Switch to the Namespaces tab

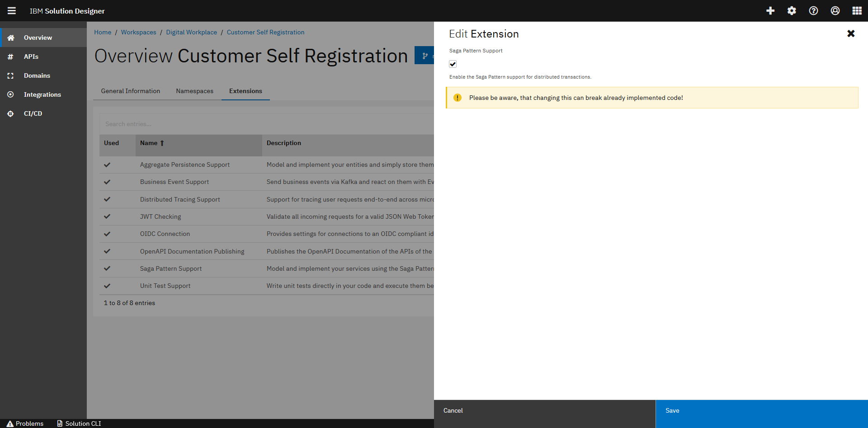(x=194, y=91)
